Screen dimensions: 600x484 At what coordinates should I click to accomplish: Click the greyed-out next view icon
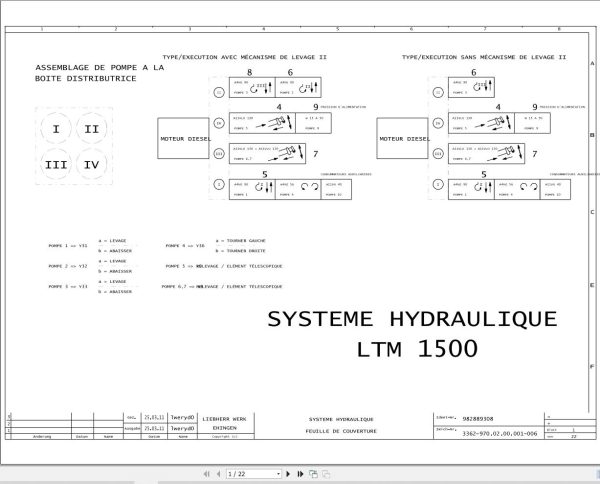[x=326, y=474]
